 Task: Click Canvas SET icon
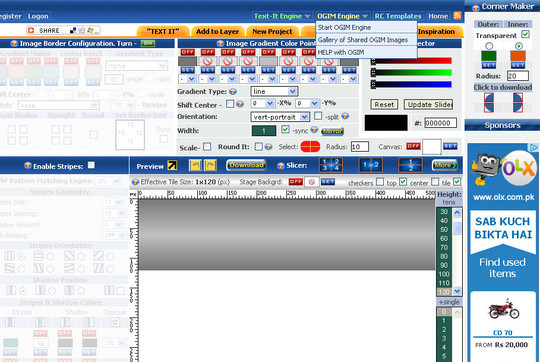450,146
